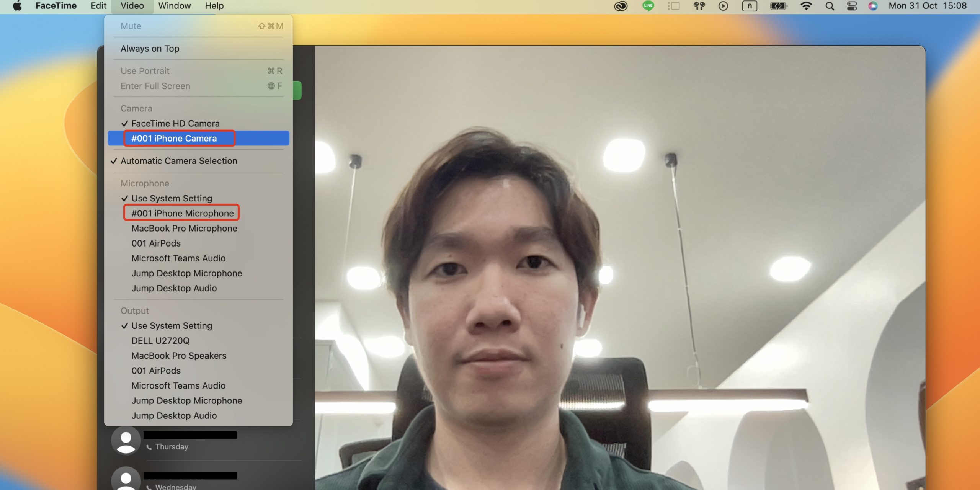Open the Window menu
This screenshot has height=490, width=980.
pos(174,6)
